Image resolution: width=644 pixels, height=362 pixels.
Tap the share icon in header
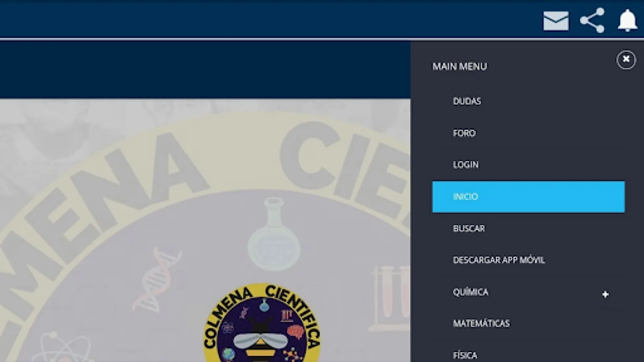pyautogui.click(x=592, y=20)
